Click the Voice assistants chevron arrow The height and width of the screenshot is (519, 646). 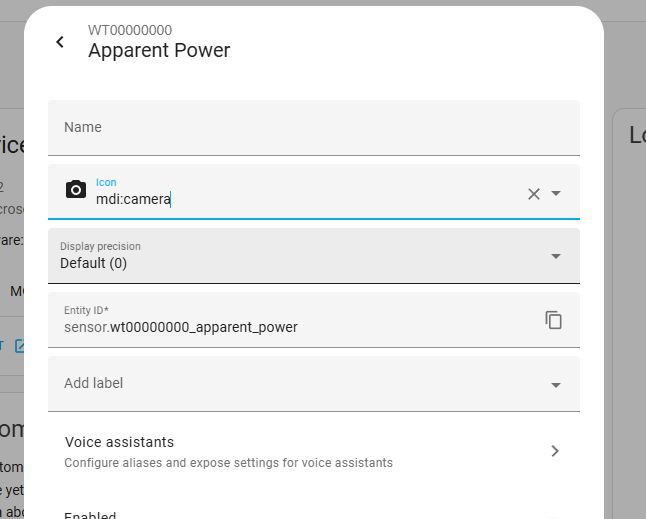pos(556,451)
